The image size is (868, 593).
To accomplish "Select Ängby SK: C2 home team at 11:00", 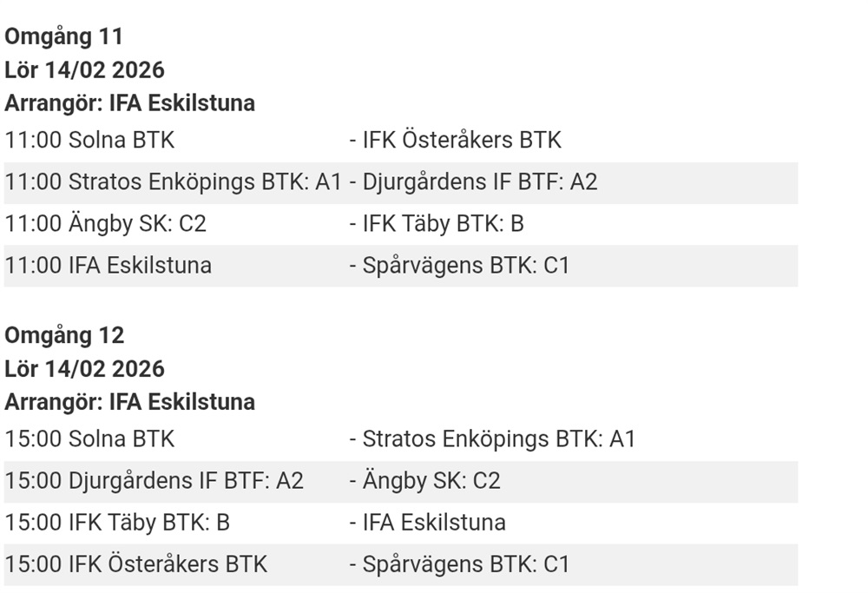I will click(x=137, y=224).
